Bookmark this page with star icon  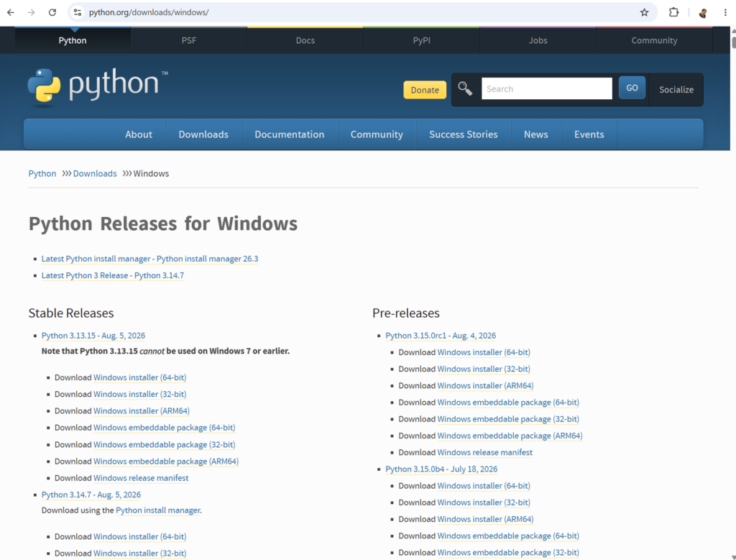coord(644,12)
